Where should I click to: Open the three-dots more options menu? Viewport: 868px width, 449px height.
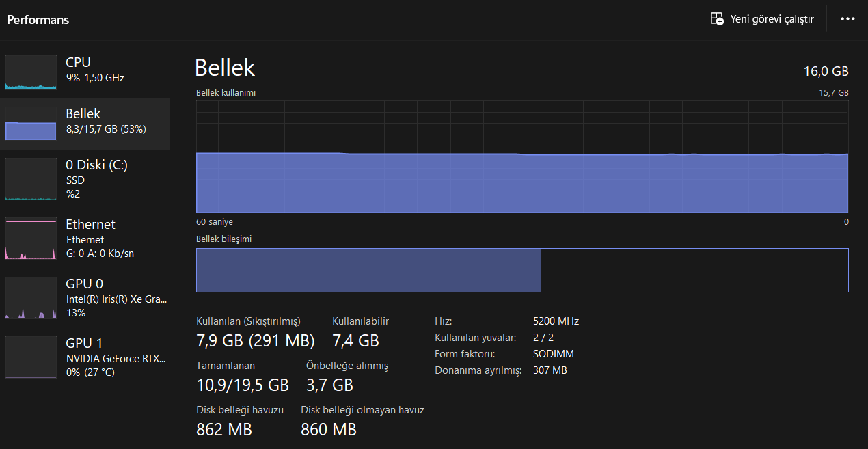click(x=847, y=19)
